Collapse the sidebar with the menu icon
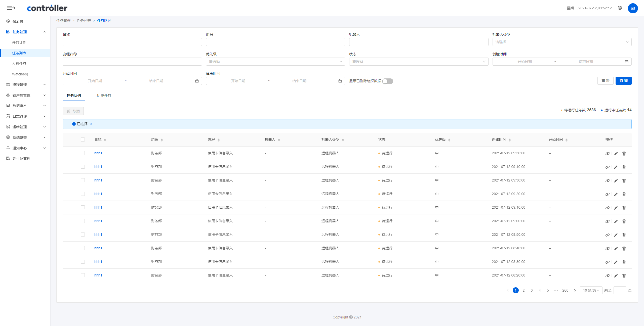The width and height of the screenshot is (644, 326). point(11,8)
